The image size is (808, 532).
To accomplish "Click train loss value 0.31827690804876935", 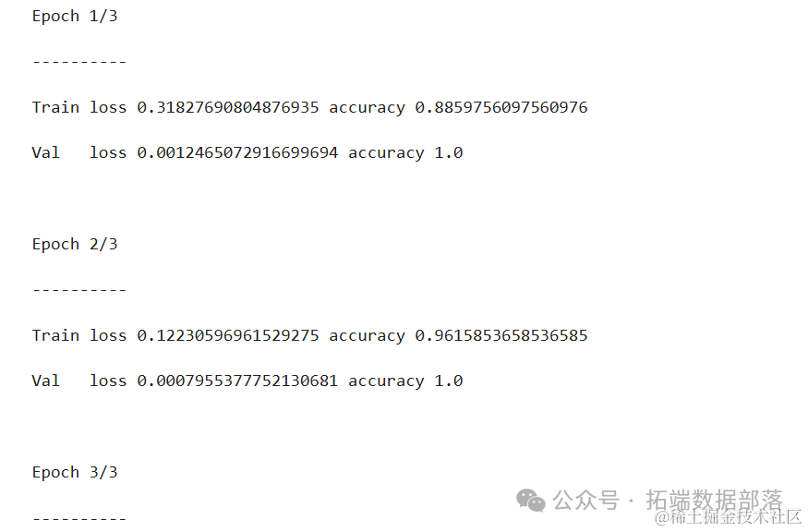I will 228,107.
